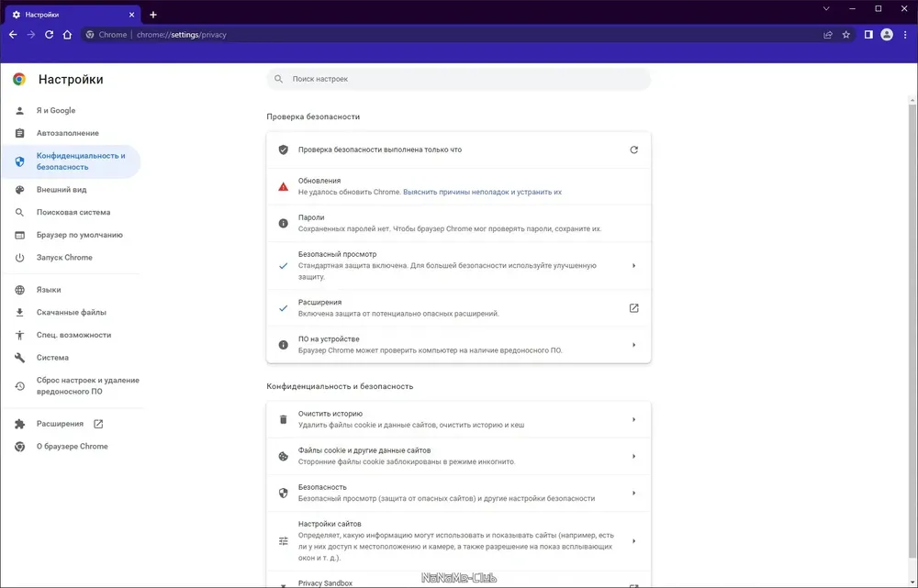Click the Privacy Sandbox row
Image resolution: width=918 pixels, height=588 pixels.
458,580
